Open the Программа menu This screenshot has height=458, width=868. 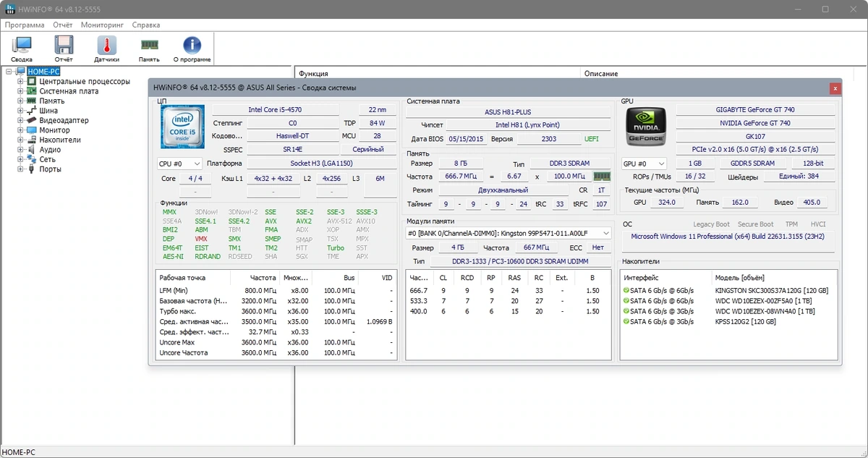click(x=25, y=25)
